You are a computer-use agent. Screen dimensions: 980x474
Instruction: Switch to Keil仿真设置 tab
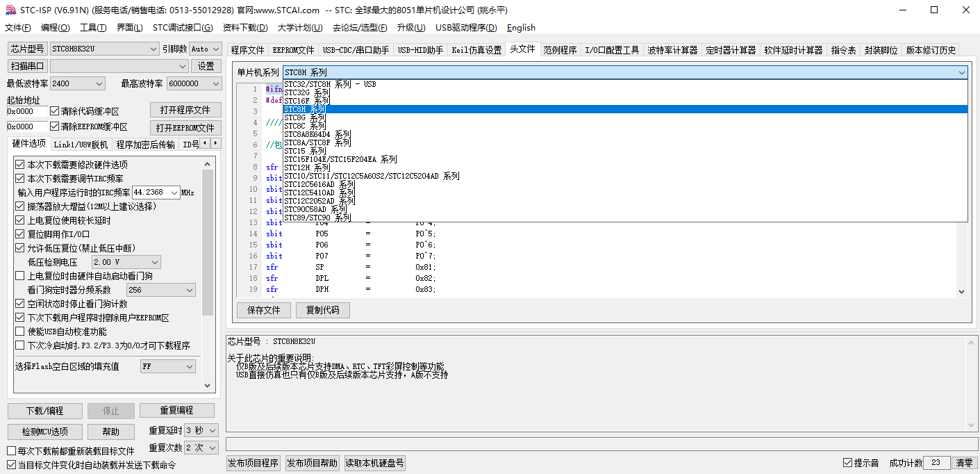(x=476, y=50)
